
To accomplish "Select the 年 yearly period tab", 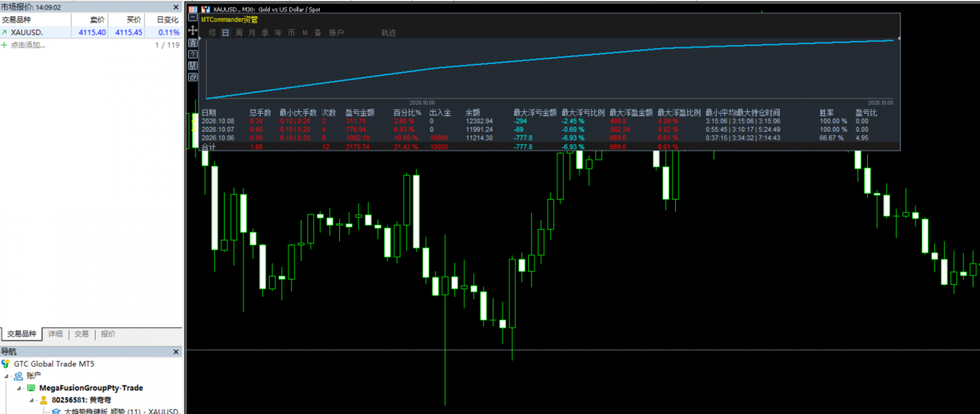I will [x=278, y=33].
